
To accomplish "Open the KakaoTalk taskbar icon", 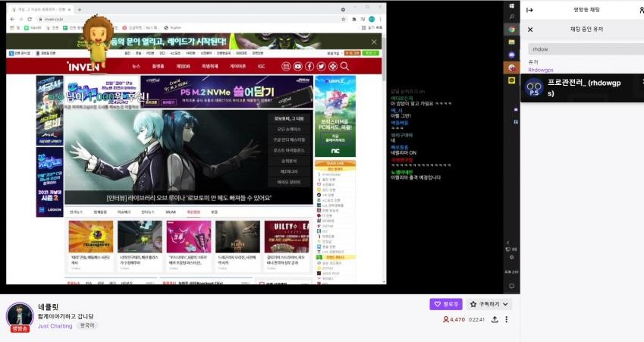I will tap(512, 81).
